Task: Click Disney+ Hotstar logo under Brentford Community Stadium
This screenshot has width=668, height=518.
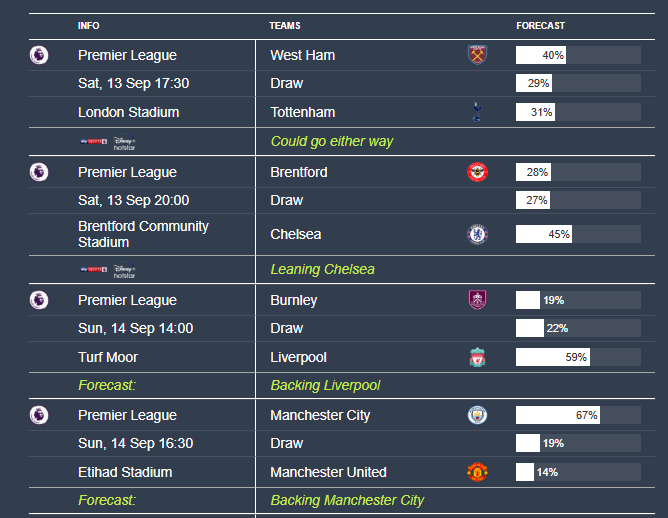Action: click(124, 270)
